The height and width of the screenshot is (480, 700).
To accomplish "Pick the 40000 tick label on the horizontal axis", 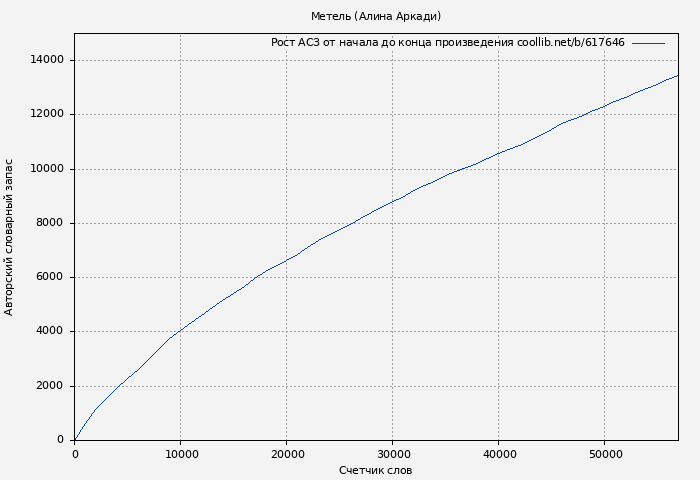I will tap(499, 454).
